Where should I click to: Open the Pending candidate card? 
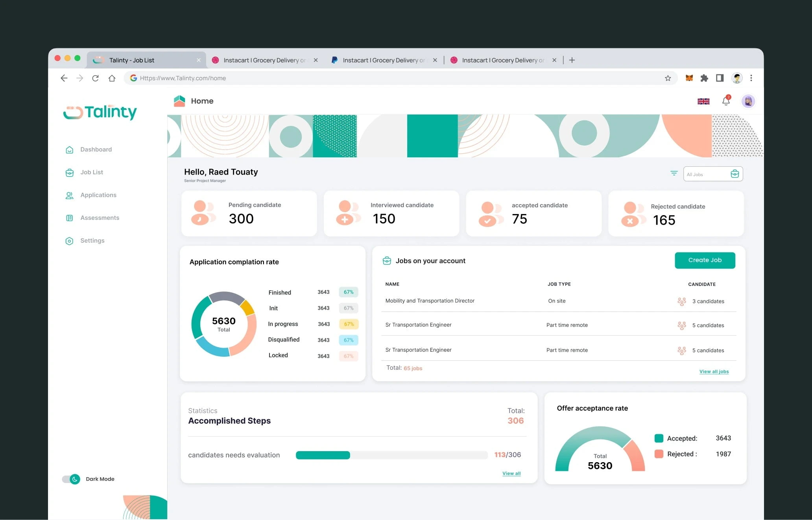pos(249,214)
